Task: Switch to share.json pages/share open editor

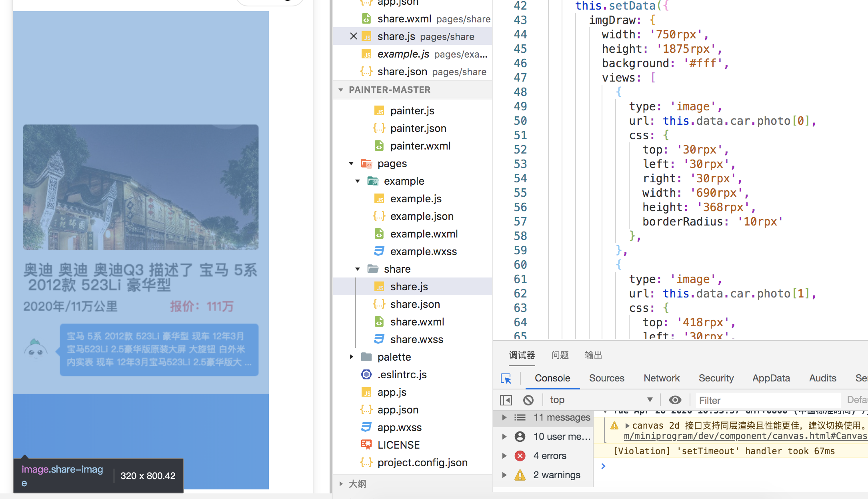Action: (412, 72)
